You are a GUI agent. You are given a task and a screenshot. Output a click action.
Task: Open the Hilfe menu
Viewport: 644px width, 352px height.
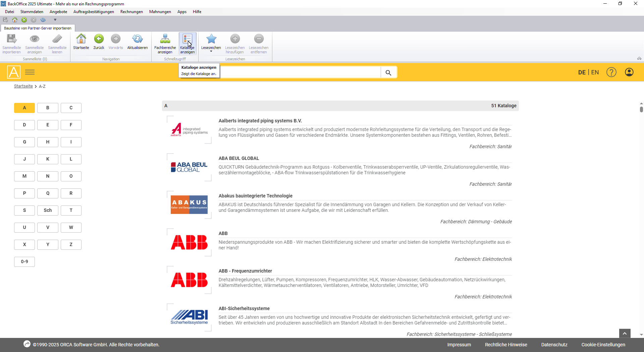[x=197, y=12]
